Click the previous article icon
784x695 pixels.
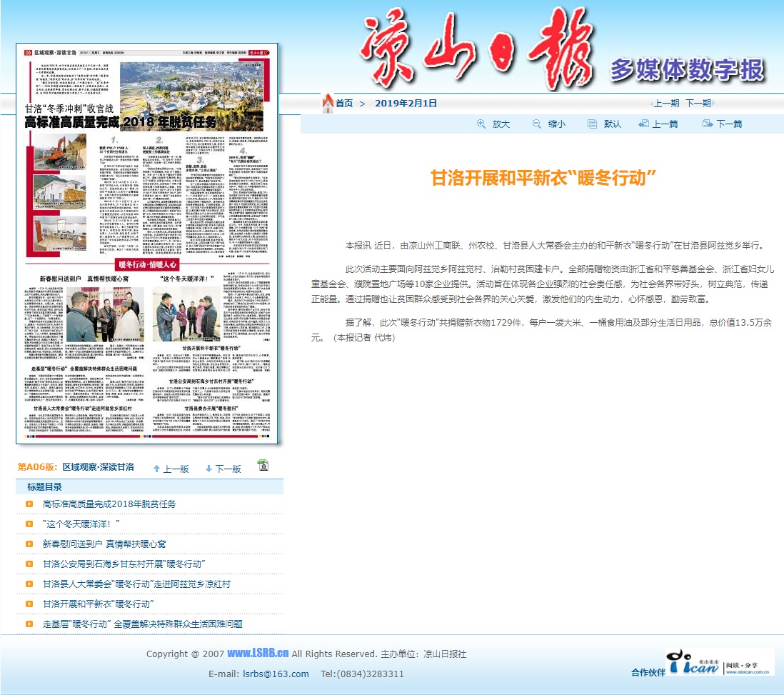coord(643,124)
